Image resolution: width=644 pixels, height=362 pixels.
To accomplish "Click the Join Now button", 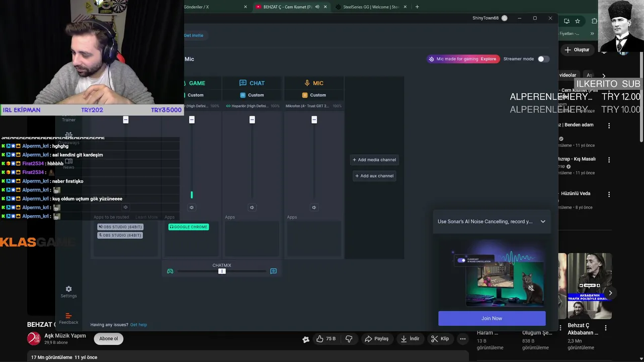I will click(492, 318).
